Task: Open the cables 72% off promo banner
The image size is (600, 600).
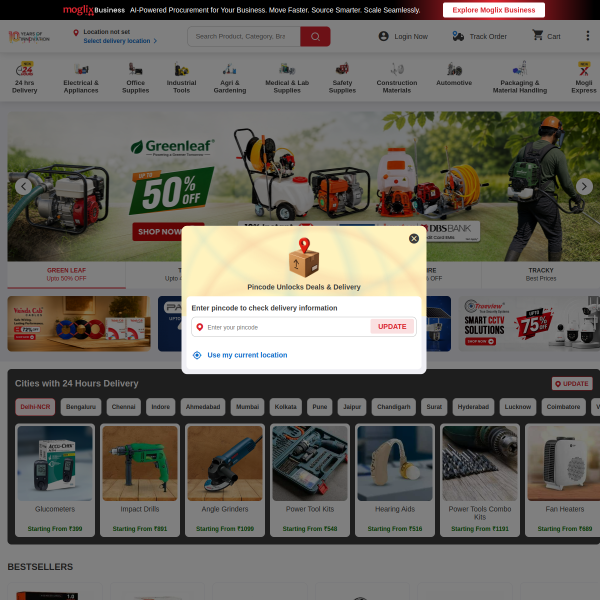Action: click(79, 324)
